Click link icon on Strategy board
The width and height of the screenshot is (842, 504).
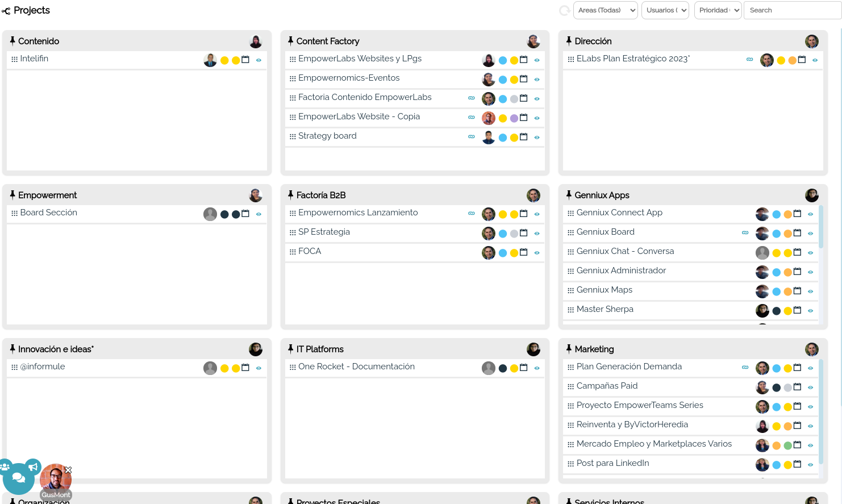[472, 136]
